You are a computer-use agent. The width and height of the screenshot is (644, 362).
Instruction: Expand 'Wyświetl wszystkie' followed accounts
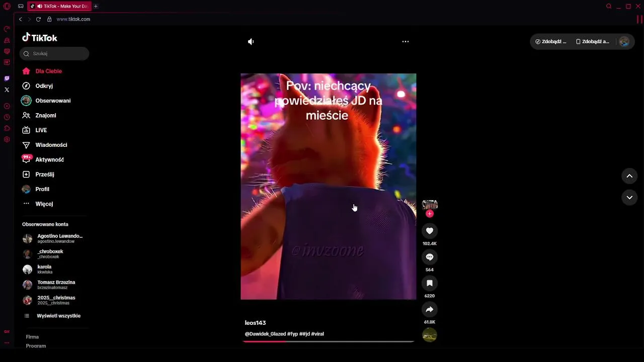coord(53,316)
